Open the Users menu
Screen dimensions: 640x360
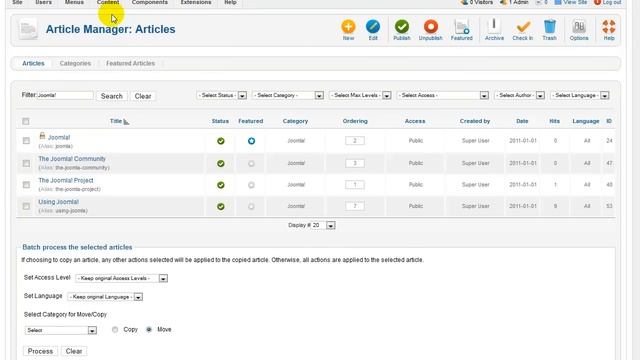(x=44, y=2)
